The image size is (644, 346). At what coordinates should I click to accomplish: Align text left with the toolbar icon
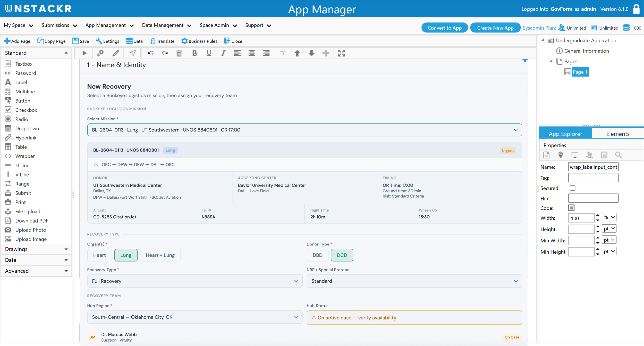coord(238,53)
